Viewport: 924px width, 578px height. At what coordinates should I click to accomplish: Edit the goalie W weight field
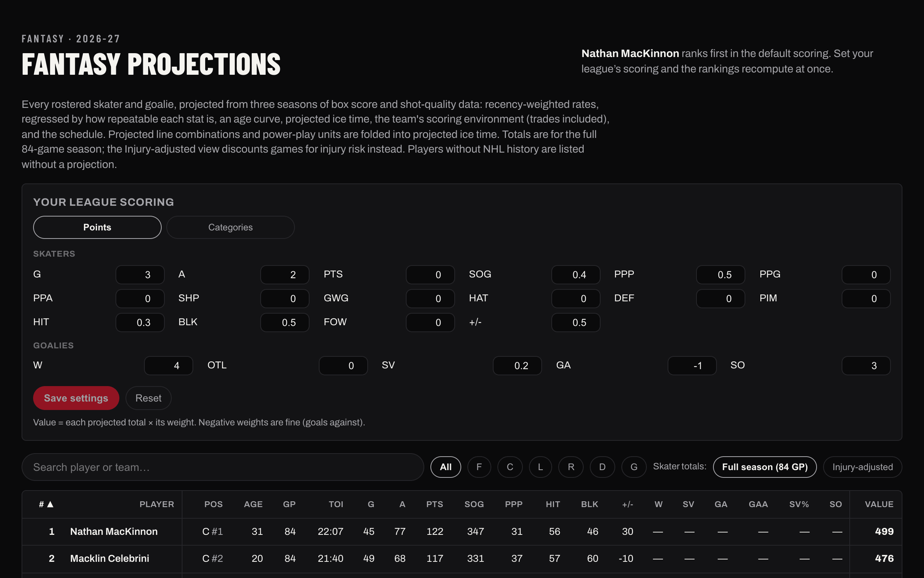pos(169,366)
